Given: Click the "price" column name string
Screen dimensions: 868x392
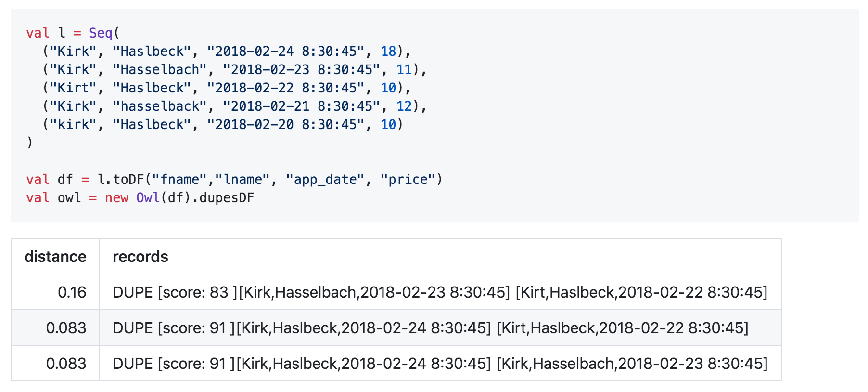Looking at the screenshot, I should click(408, 179).
